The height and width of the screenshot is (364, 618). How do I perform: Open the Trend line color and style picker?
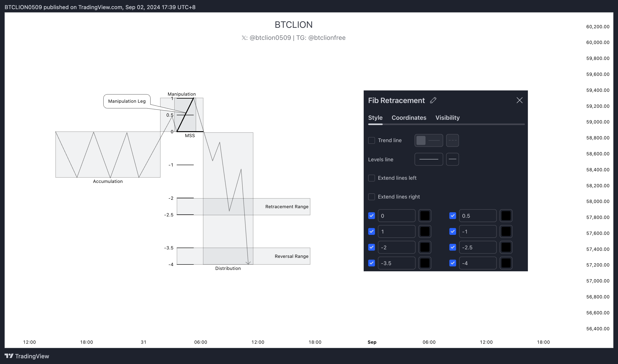[429, 141]
